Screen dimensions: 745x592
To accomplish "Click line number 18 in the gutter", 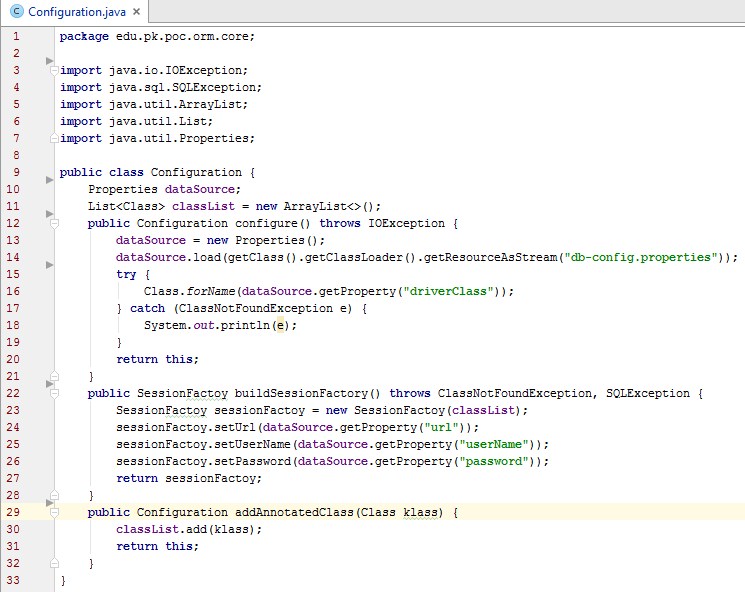I will pos(13,325).
